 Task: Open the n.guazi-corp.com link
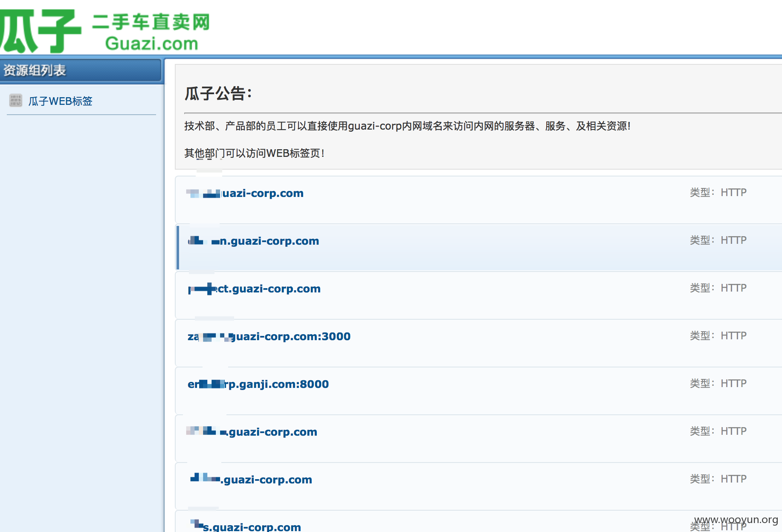[x=253, y=241]
